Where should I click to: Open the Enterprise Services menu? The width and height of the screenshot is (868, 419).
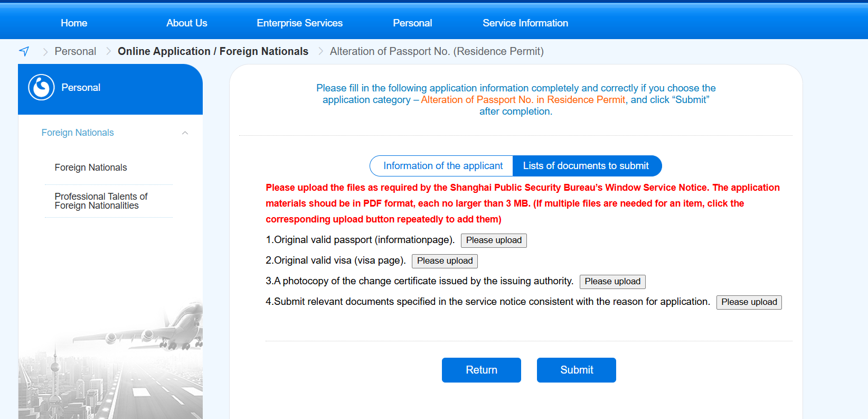pyautogui.click(x=299, y=23)
